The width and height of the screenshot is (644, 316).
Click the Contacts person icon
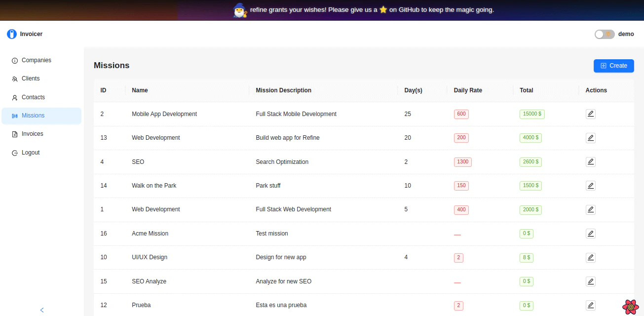14,97
